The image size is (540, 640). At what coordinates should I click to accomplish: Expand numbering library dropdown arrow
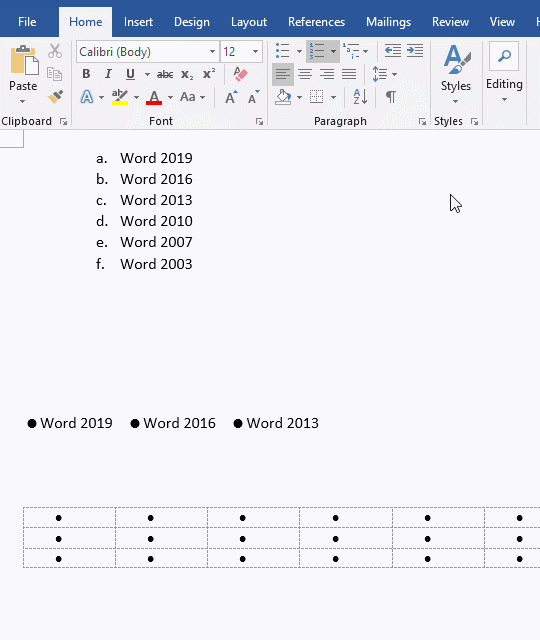click(333, 51)
